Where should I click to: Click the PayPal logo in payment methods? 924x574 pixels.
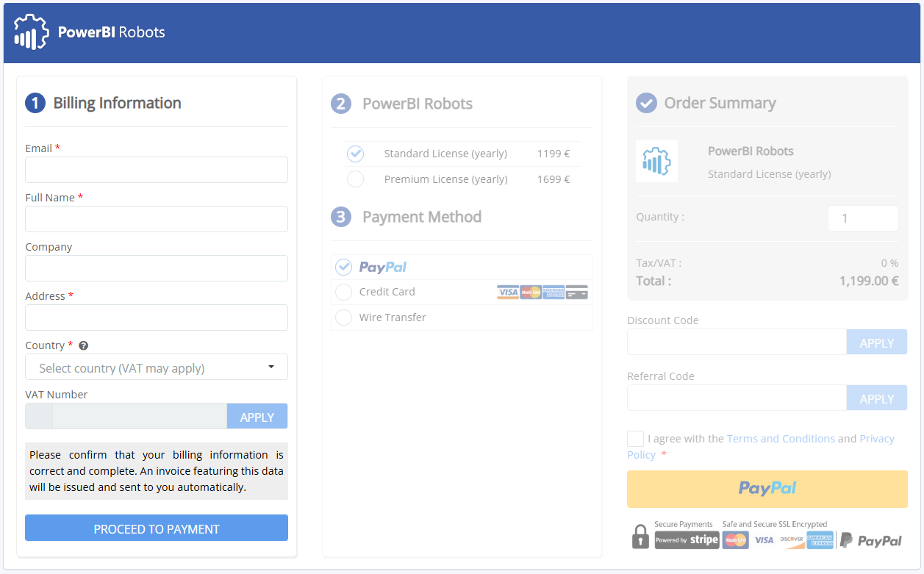[x=383, y=267]
